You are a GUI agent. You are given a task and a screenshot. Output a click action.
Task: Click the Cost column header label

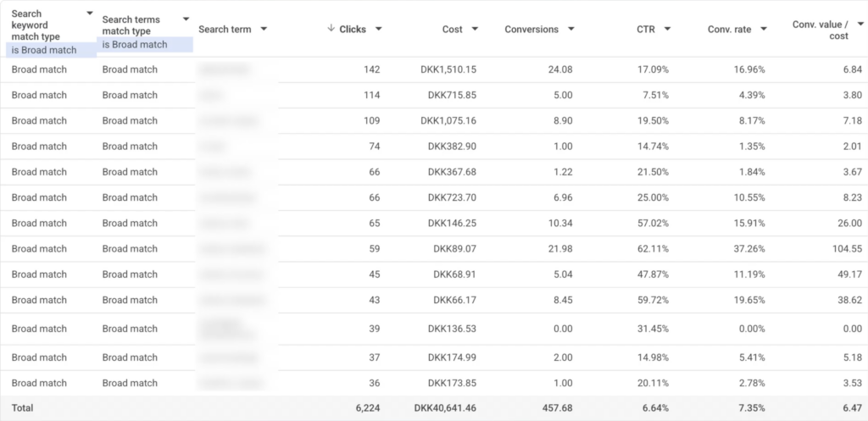pyautogui.click(x=452, y=30)
